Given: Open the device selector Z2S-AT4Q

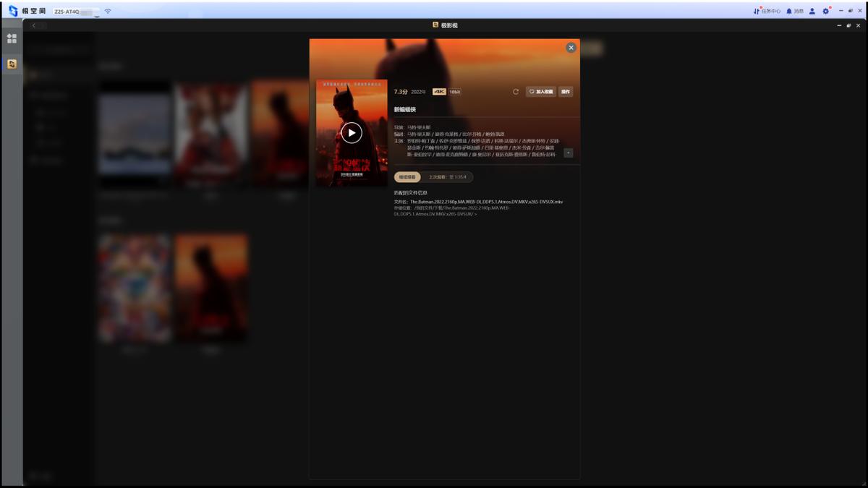Looking at the screenshot, I should [75, 12].
